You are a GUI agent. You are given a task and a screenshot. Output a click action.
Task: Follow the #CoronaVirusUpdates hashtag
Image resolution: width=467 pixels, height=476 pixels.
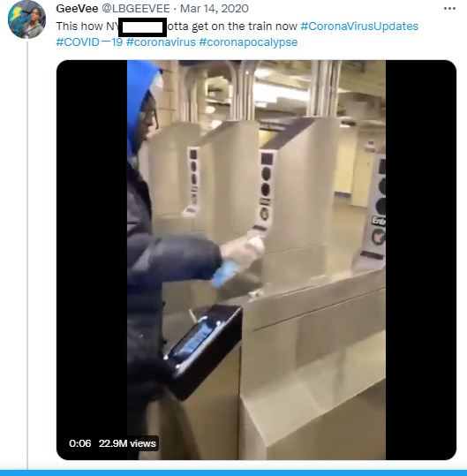pyautogui.click(x=359, y=26)
